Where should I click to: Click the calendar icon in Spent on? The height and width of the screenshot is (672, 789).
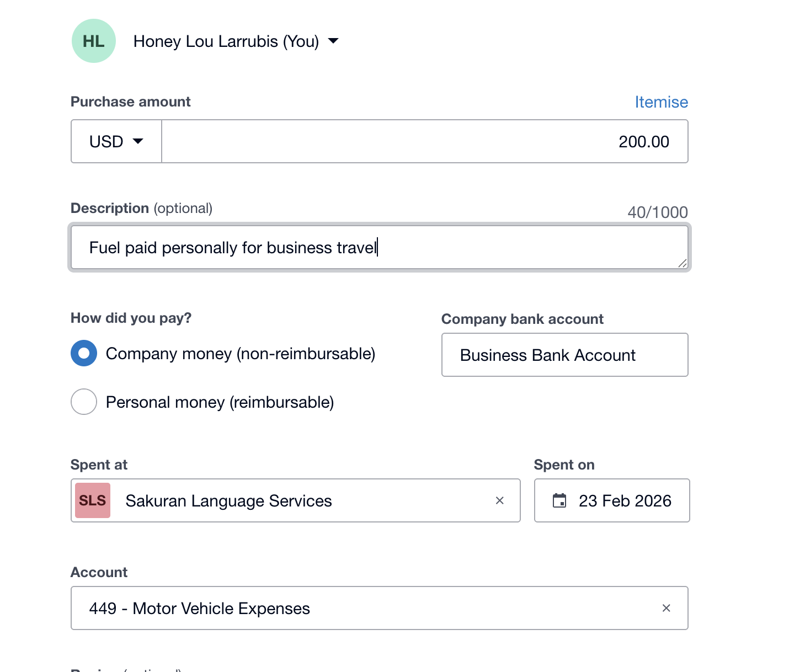559,500
